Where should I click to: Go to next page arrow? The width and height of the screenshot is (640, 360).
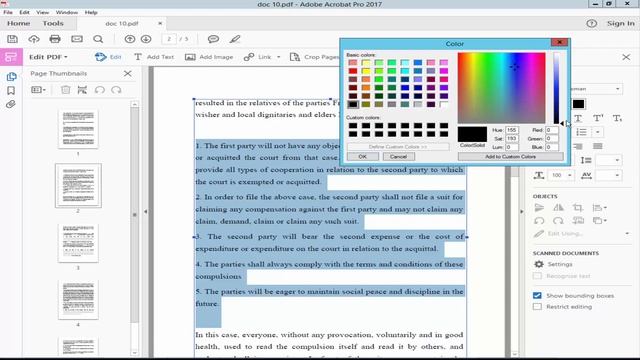pyautogui.click(x=146, y=39)
